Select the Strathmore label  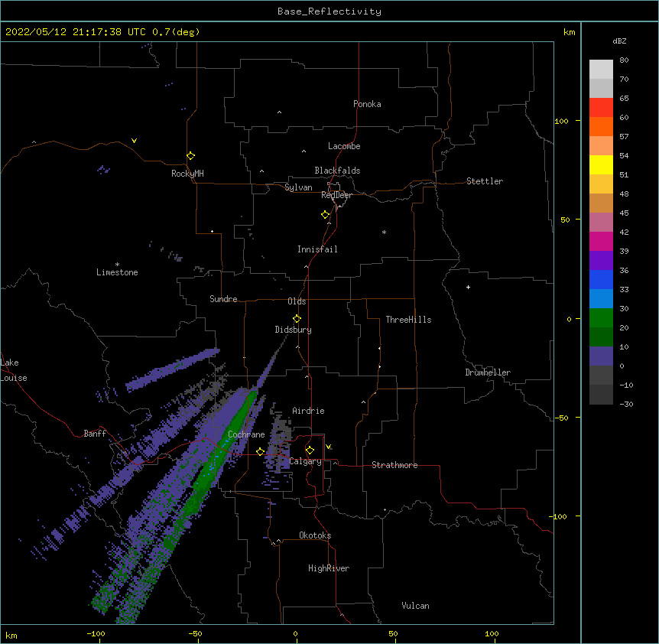coord(394,465)
